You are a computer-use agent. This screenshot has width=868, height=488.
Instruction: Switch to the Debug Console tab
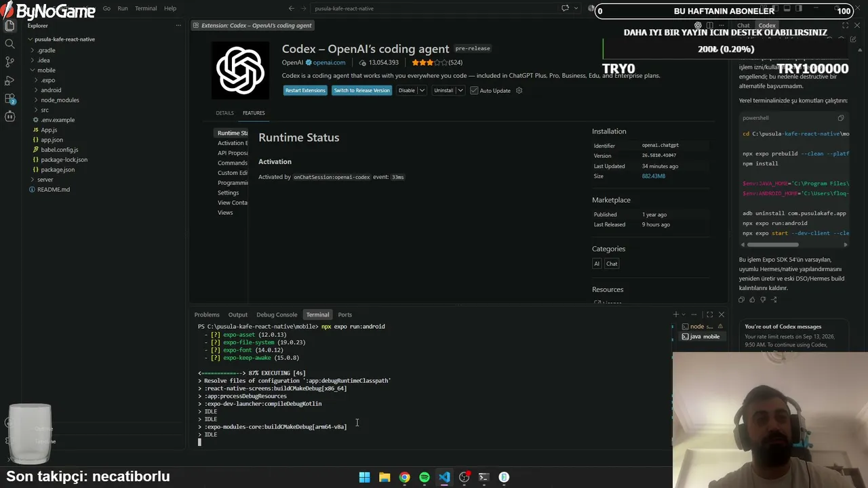tap(277, 314)
